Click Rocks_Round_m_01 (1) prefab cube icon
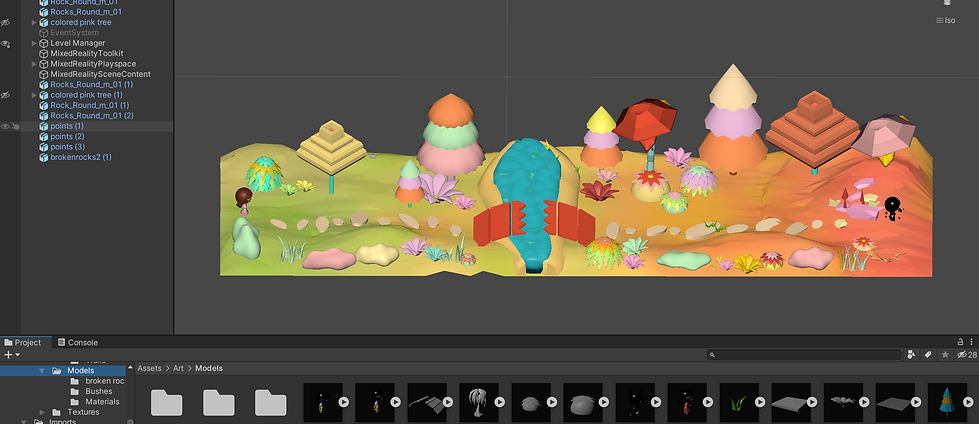 44,84
